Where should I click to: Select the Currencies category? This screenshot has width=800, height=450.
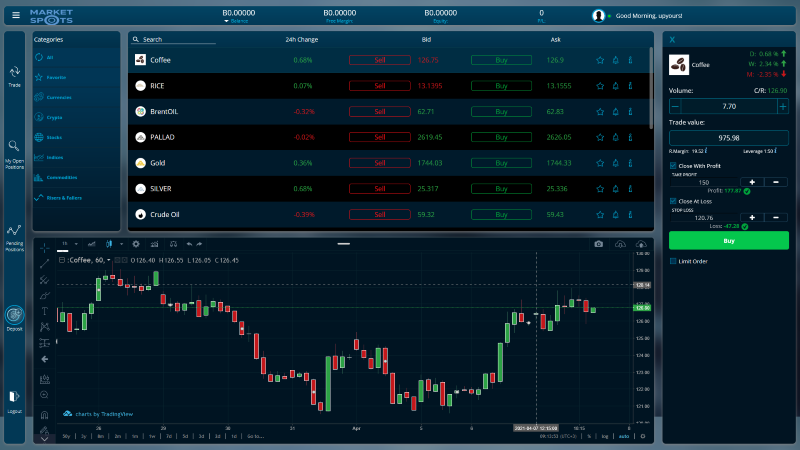point(76,97)
